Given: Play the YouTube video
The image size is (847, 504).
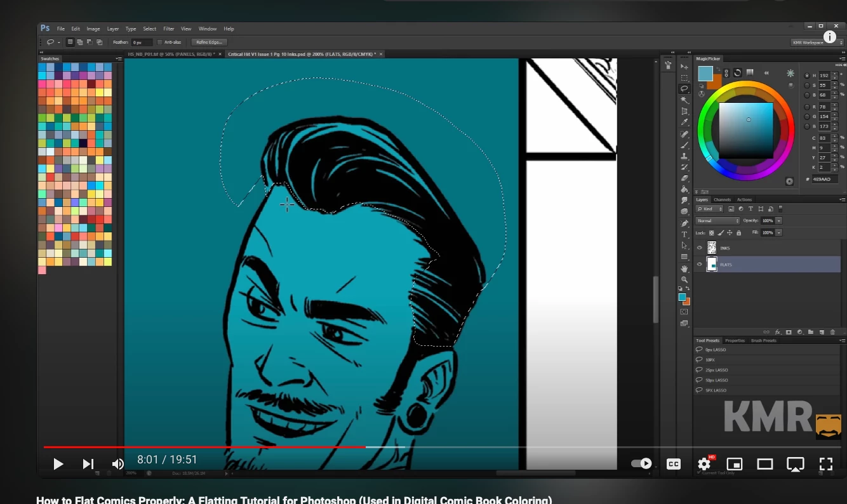Looking at the screenshot, I should click(x=58, y=464).
